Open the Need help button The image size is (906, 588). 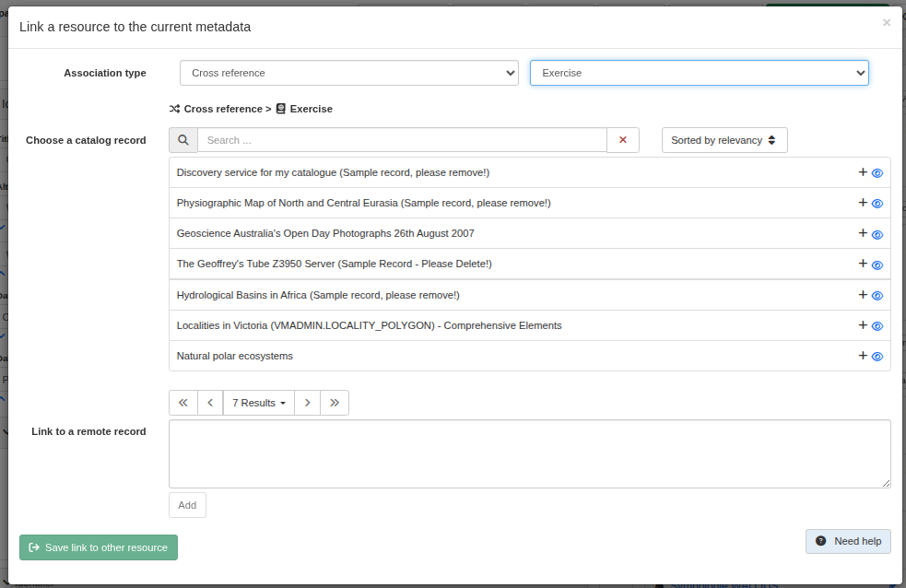coord(848,541)
